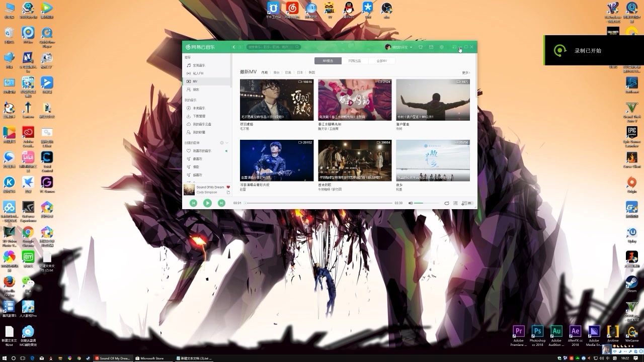Toggle the loop playback mode icon
Screen dimensions: 644x362
447,203
